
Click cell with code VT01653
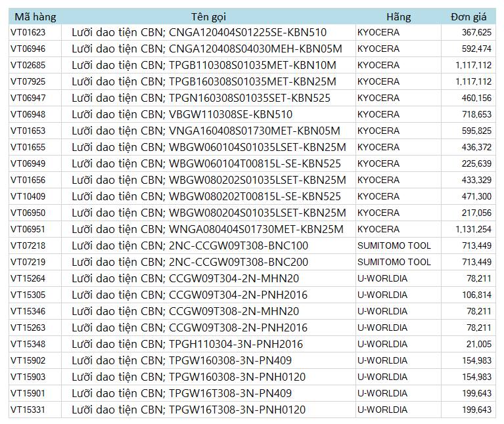(x=35, y=131)
